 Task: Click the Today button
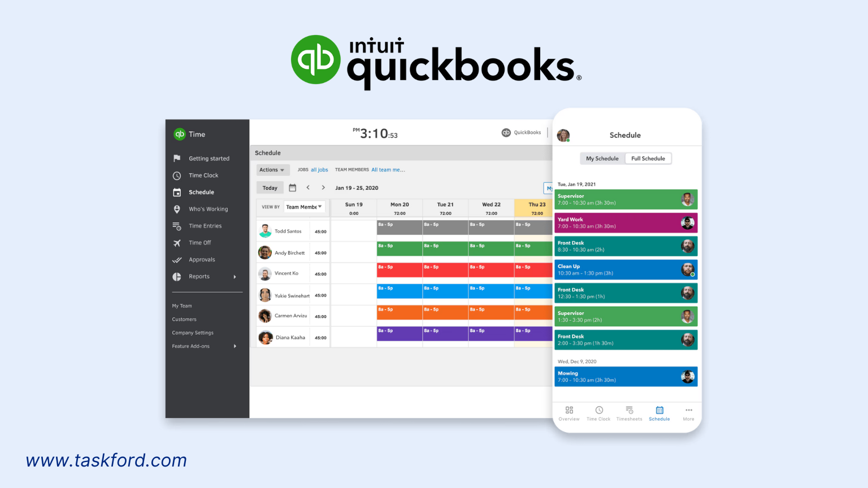click(270, 188)
